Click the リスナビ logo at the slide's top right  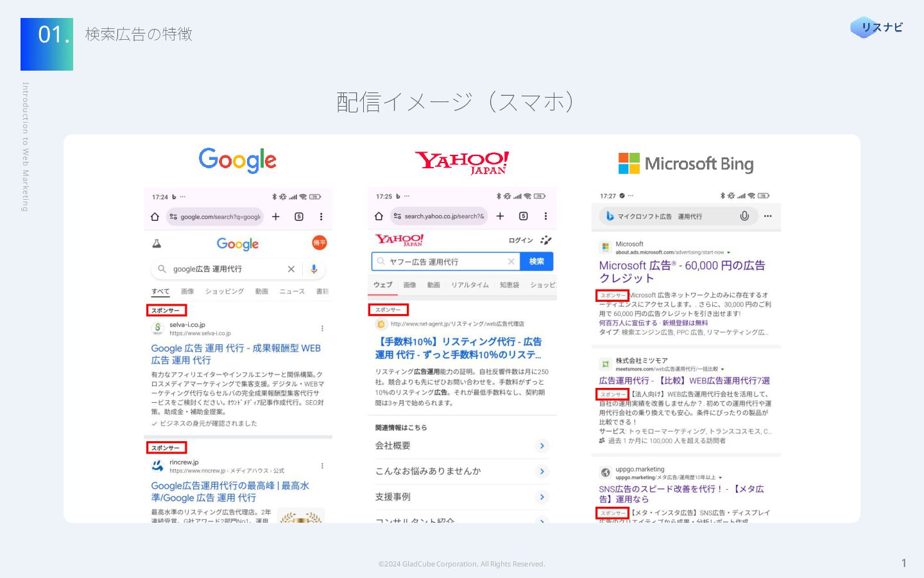[877, 27]
